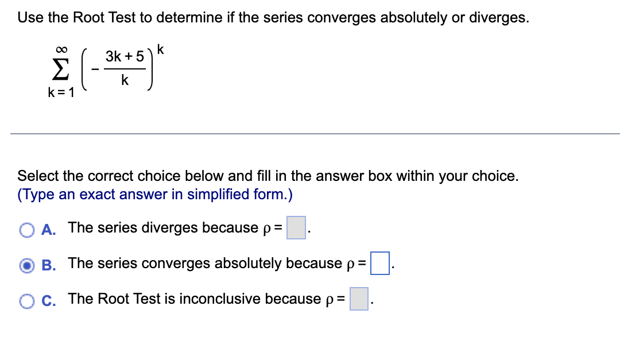
Task: Select radio button for choice C
Action: pos(26,299)
